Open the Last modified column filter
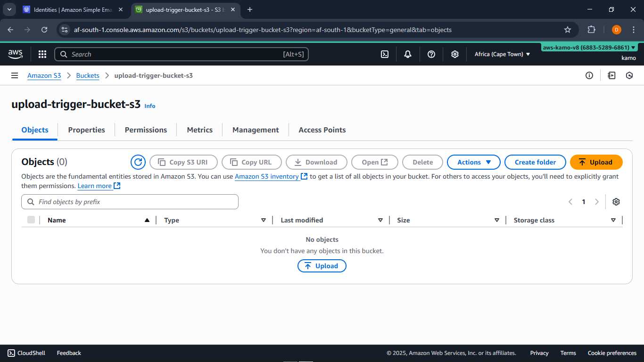The image size is (644, 362). point(380,220)
